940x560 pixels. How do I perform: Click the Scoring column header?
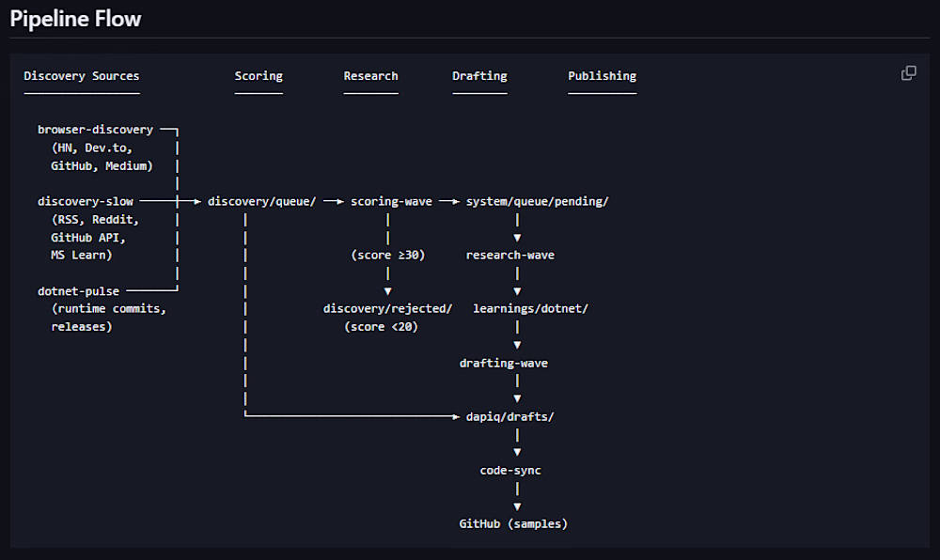pyautogui.click(x=258, y=76)
